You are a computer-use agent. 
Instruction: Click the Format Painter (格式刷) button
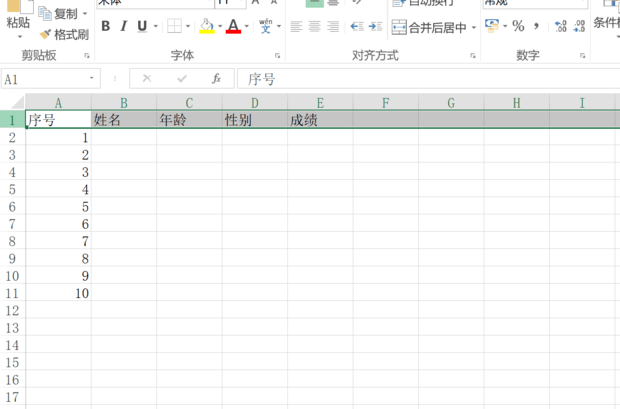(66, 34)
